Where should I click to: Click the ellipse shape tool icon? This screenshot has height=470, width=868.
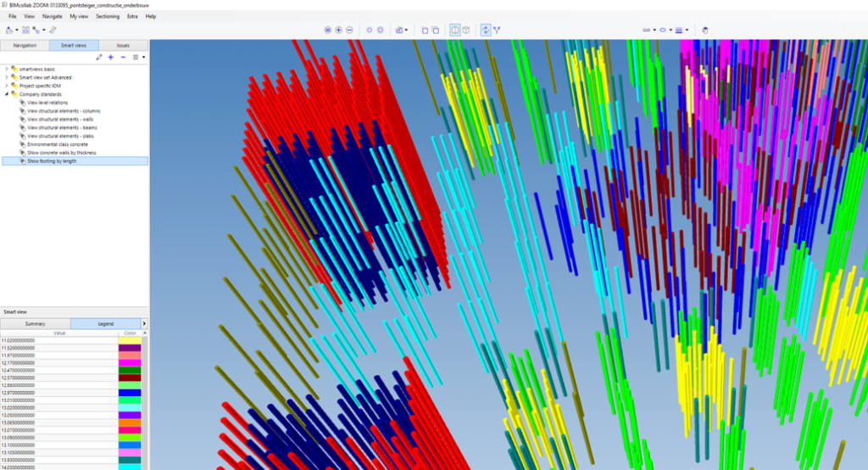(x=662, y=30)
